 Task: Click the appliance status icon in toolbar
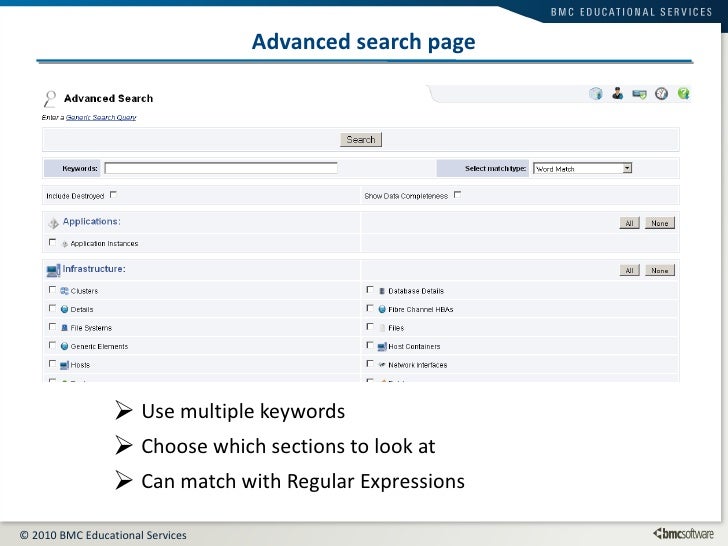click(639, 94)
